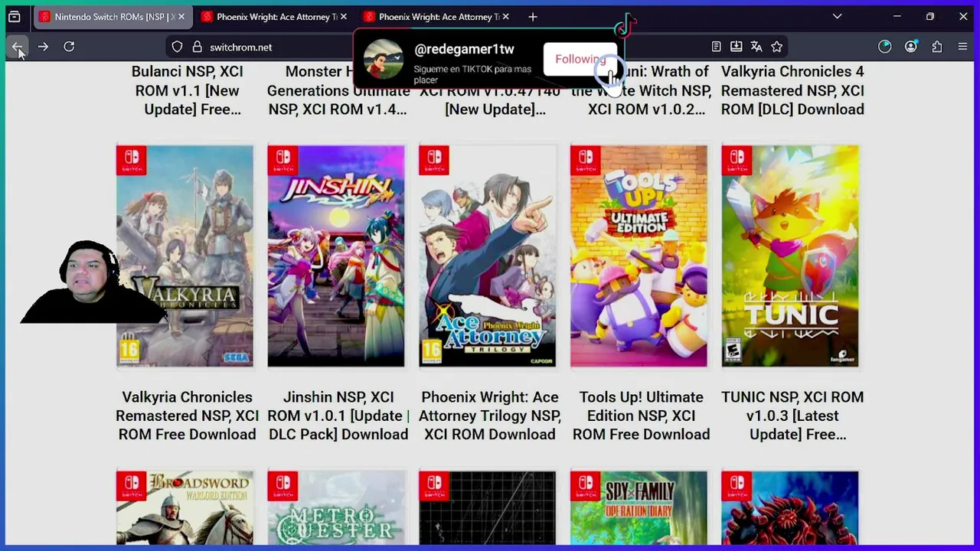Open Phoenix Wright: Ace Attorney Trilogy link

pyautogui.click(x=490, y=416)
